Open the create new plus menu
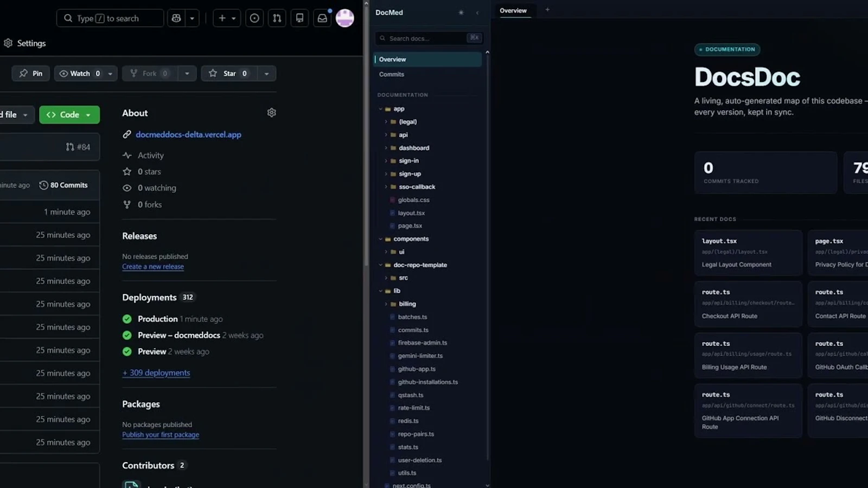Viewport: 868px width, 488px height. coord(227,18)
